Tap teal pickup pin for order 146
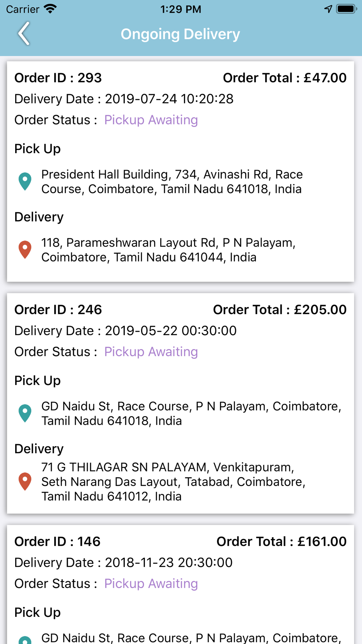Screen dimensions: 362x644 pos(25,640)
